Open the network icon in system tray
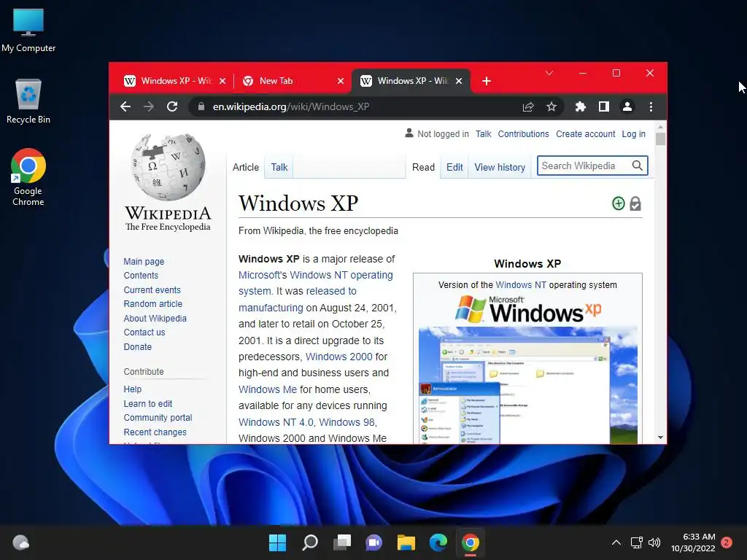The image size is (747, 560). [x=636, y=542]
